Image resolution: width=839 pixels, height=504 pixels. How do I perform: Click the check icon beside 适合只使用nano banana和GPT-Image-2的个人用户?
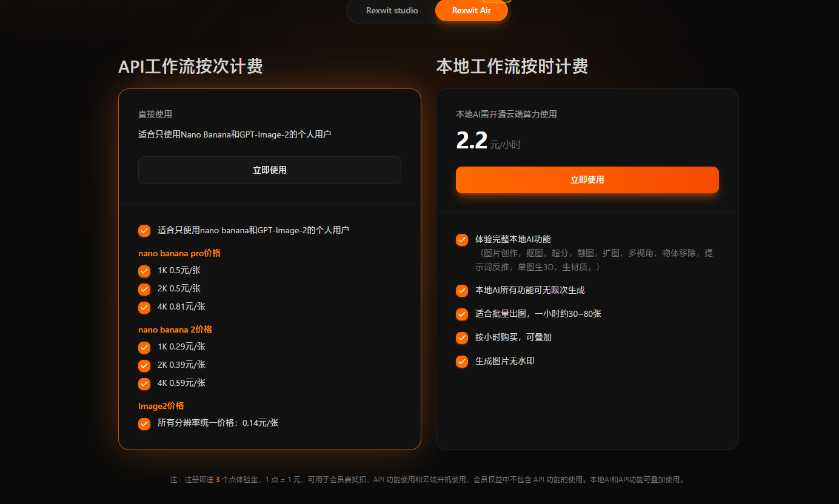point(144,231)
